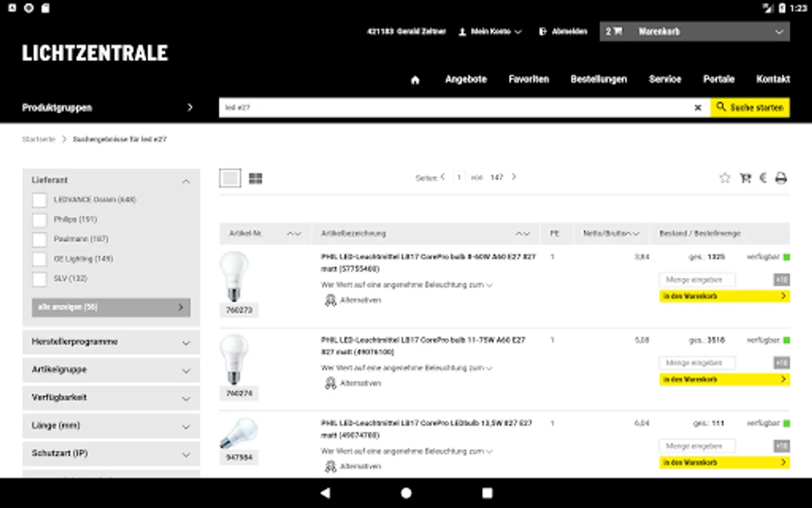Click +10 quantity button for article 760274

click(782, 363)
